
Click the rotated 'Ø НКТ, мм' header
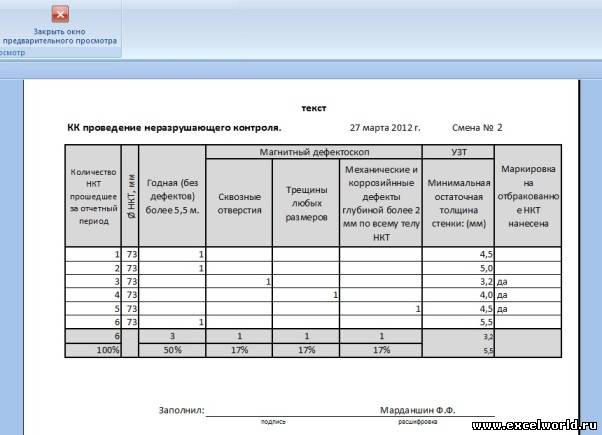coord(130,196)
